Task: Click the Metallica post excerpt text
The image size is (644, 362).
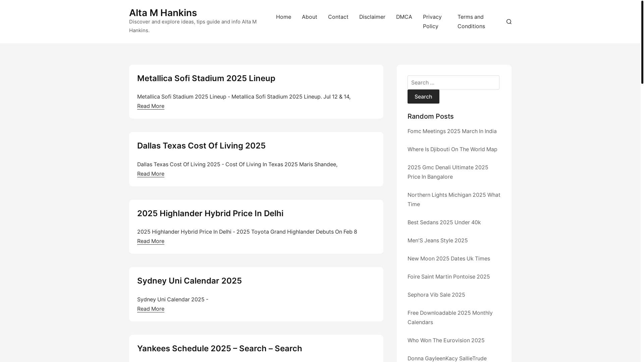Action: [x=244, y=97]
